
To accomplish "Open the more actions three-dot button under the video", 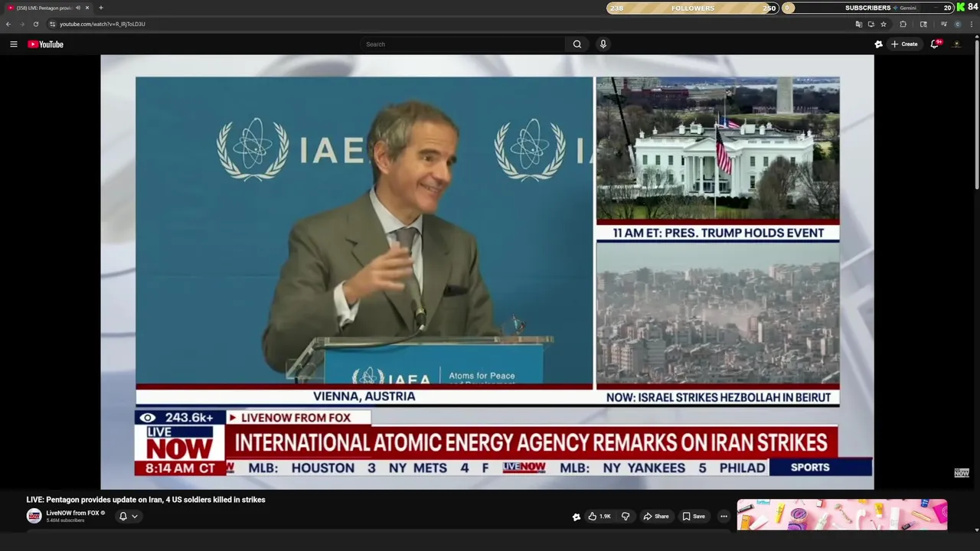I will (x=724, y=517).
